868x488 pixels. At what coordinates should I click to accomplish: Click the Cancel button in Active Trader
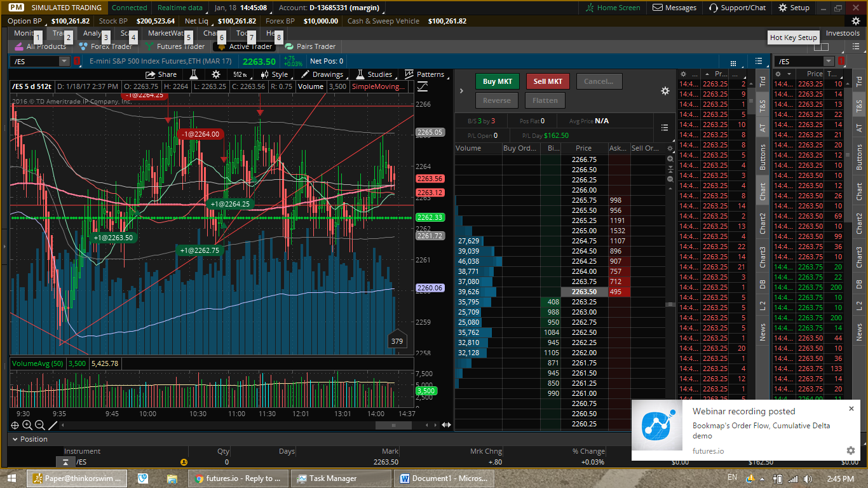point(599,81)
